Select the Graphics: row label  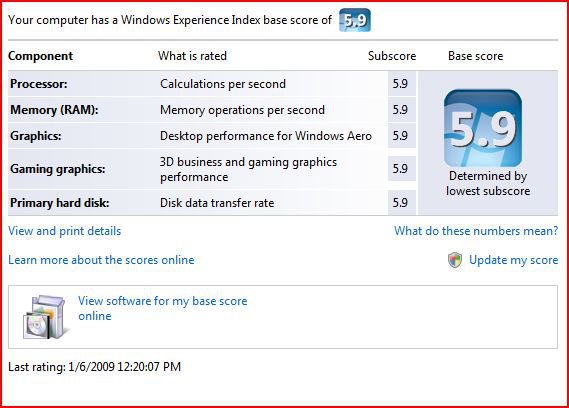coord(36,136)
